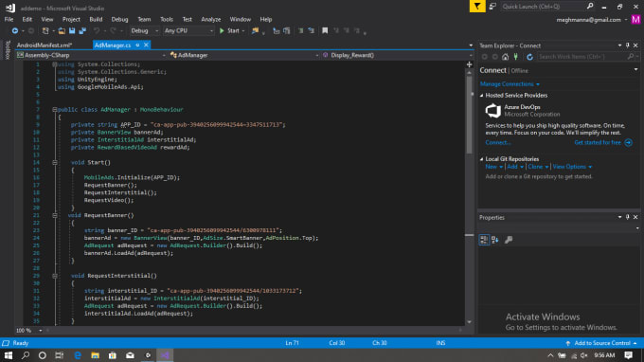
Task: Open the View Options dropdown
Action: 572,167
